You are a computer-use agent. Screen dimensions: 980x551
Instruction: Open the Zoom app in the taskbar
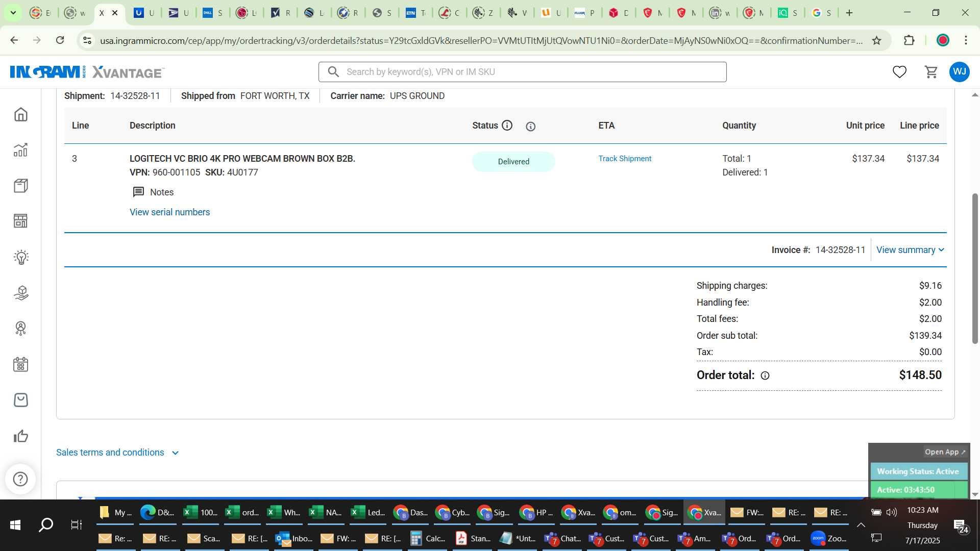tap(828, 538)
